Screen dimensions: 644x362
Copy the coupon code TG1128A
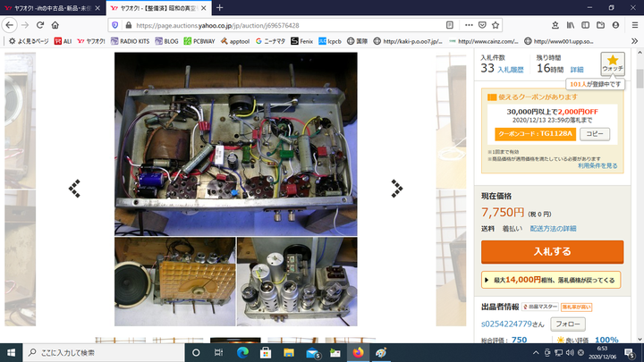(595, 134)
